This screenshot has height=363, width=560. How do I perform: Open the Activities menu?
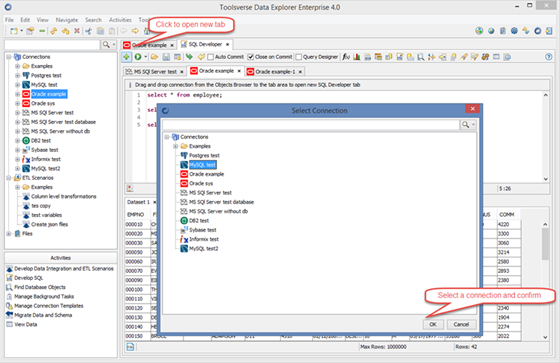120,20
